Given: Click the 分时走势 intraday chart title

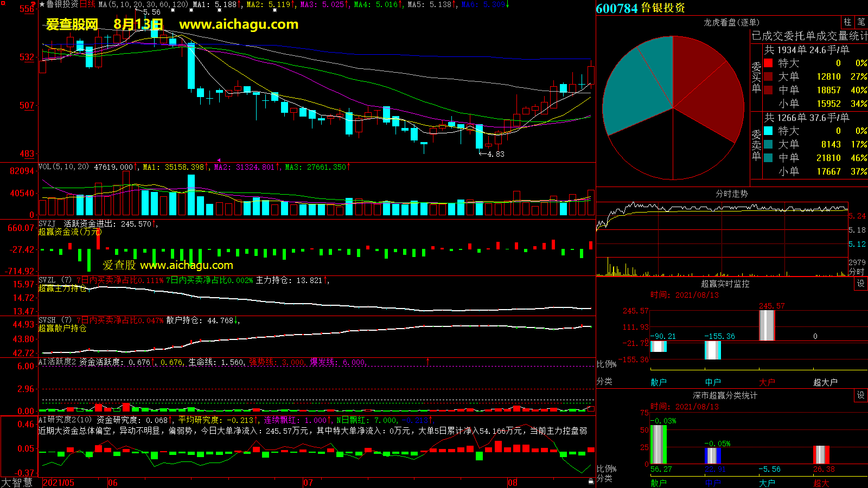Looking at the screenshot, I should click(731, 194).
